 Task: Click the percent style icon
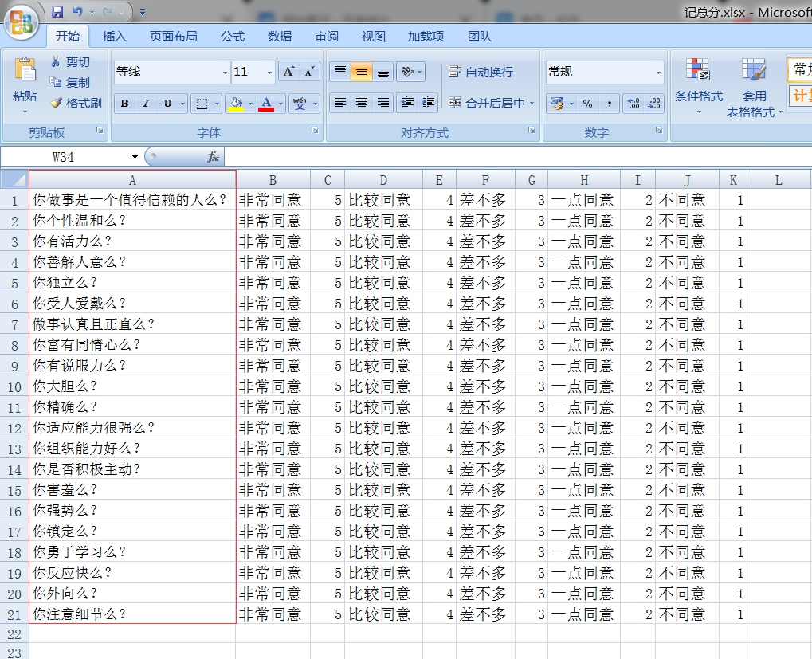pyautogui.click(x=587, y=104)
